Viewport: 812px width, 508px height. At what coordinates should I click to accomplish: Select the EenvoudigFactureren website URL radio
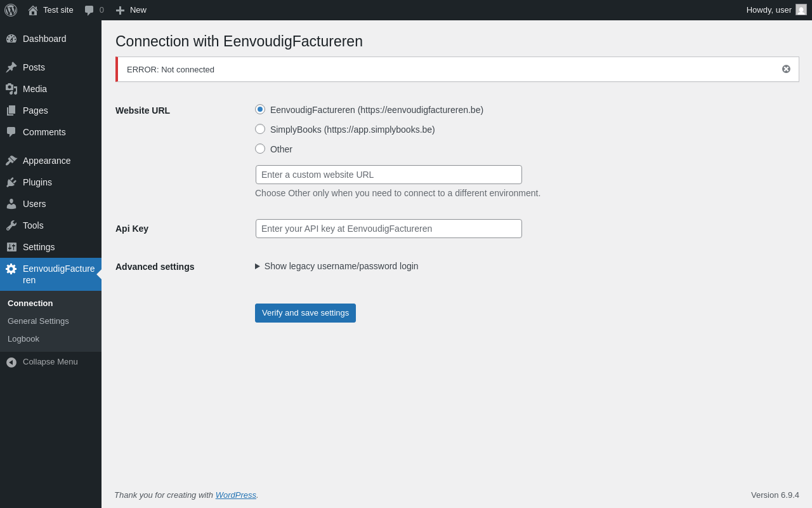(x=260, y=109)
